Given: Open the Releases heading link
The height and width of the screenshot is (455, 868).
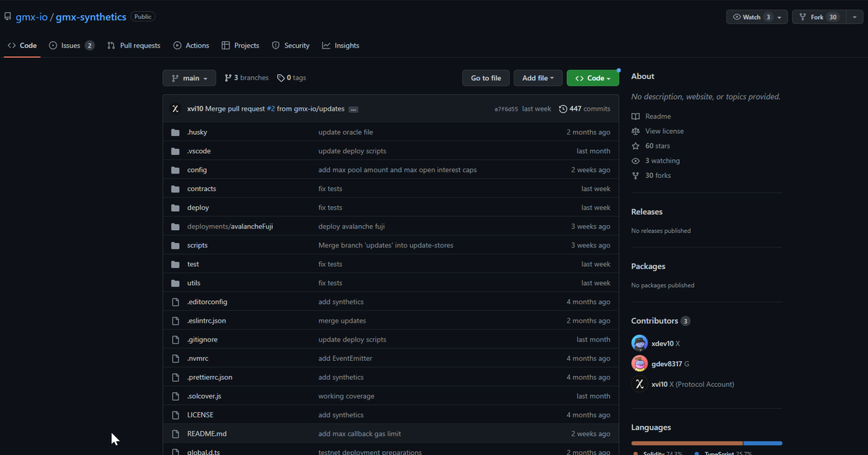Looking at the screenshot, I should pos(647,212).
